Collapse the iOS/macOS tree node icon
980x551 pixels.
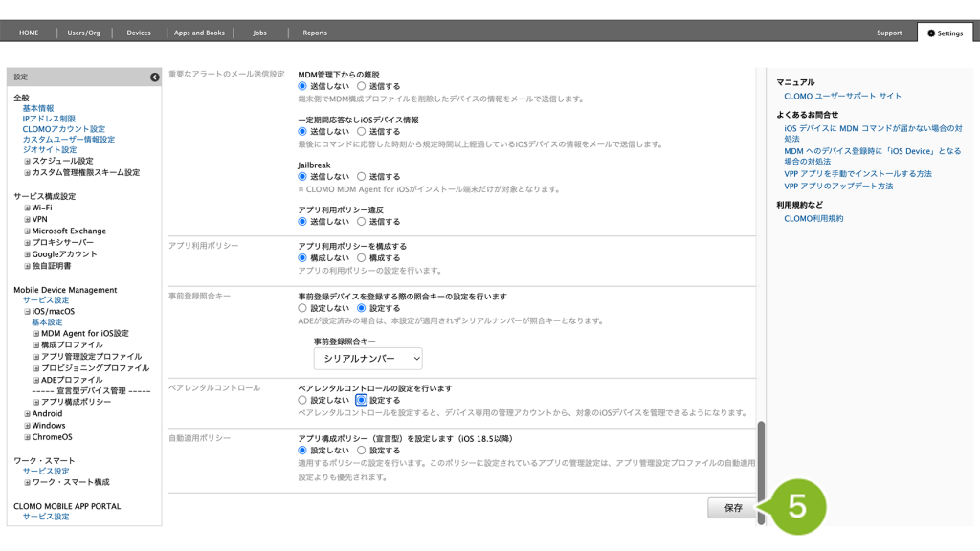(27, 311)
